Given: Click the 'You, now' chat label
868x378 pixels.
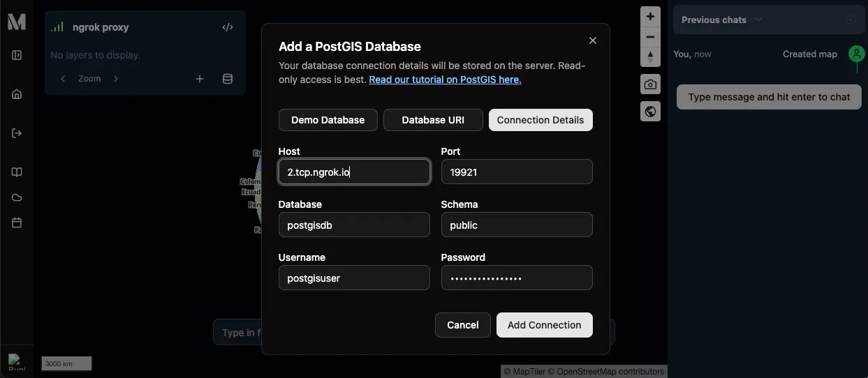Looking at the screenshot, I should pos(693,54).
